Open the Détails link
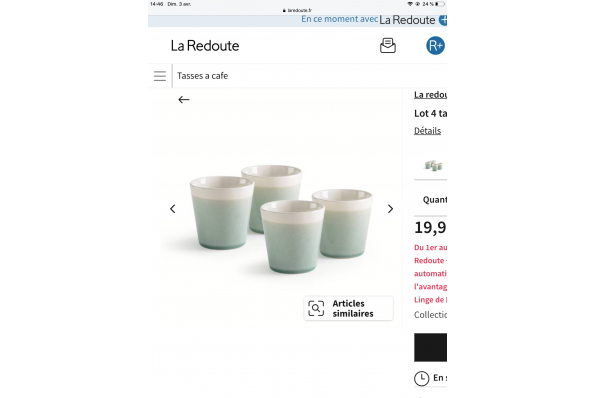595x398 pixels. coord(427,131)
